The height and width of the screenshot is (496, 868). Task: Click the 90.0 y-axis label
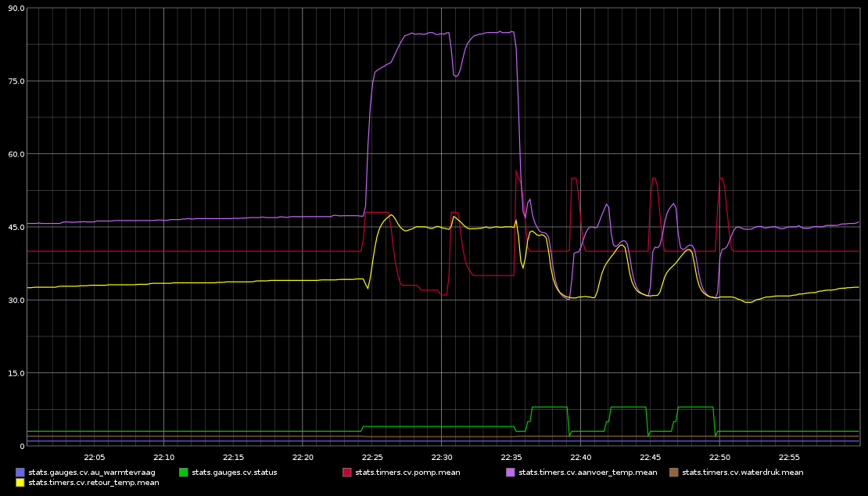tap(16, 9)
